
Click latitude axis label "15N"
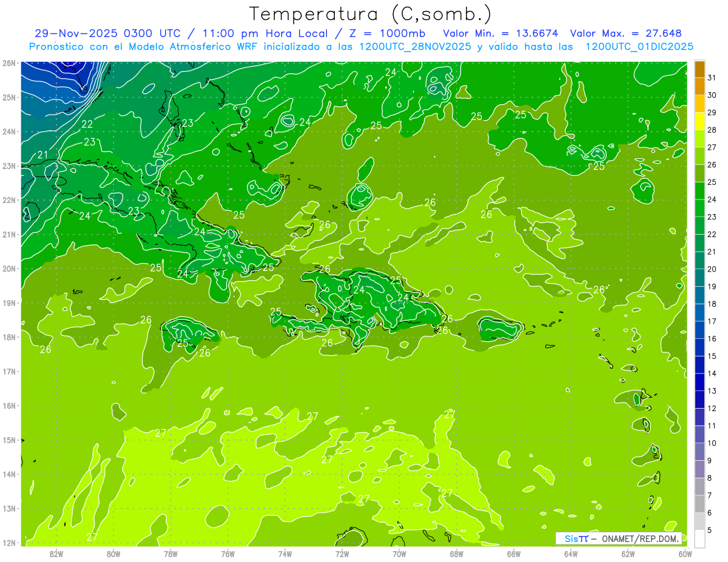(x=8, y=440)
